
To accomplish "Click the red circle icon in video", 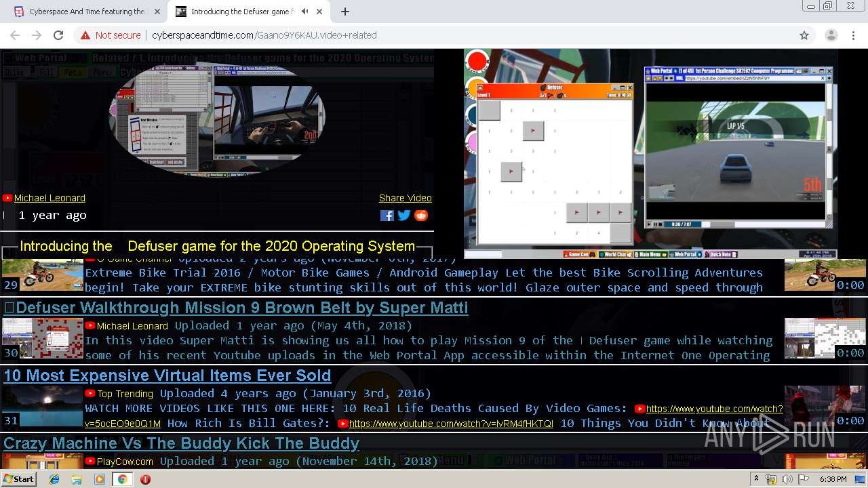I will pyautogui.click(x=477, y=62).
